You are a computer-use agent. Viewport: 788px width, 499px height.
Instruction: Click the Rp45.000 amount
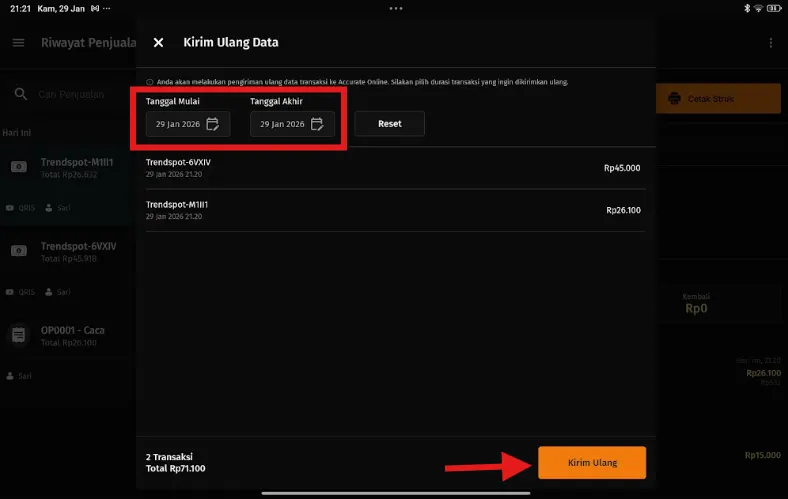pyautogui.click(x=622, y=168)
